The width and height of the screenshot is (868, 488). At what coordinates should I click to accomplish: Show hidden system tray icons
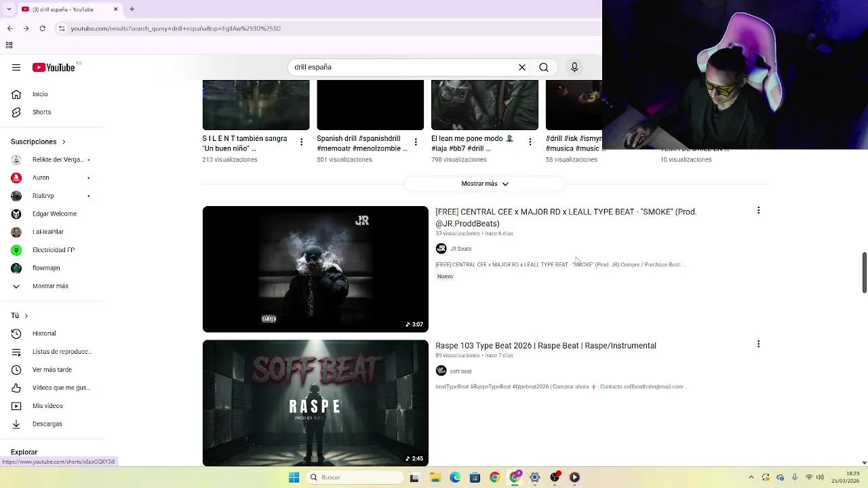pyautogui.click(x=751, y=477)
